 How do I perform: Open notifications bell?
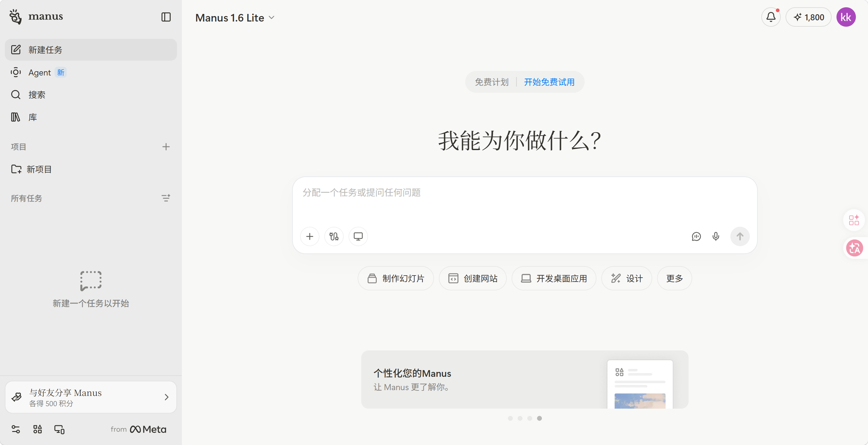pyautogui.click(x=771, y=17)
